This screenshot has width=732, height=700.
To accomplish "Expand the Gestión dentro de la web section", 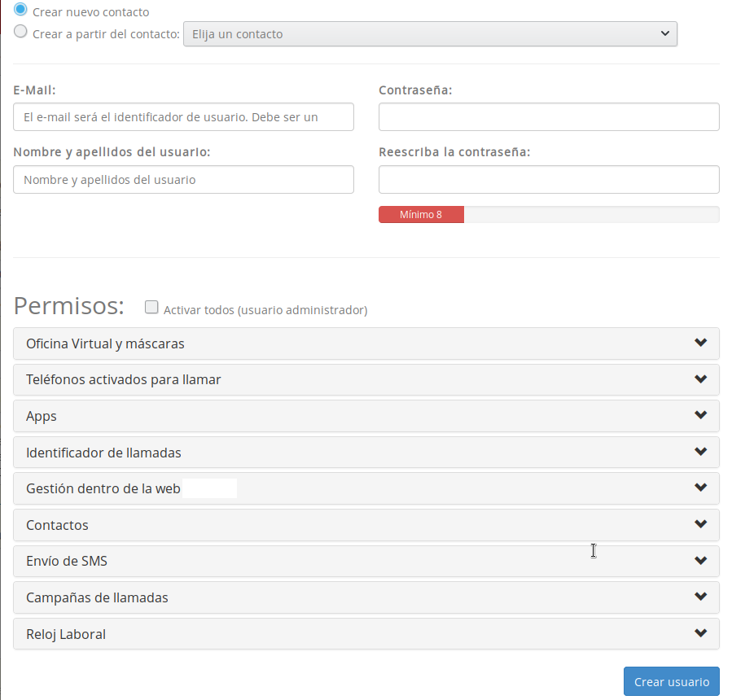I will click(x=366, y=488).
